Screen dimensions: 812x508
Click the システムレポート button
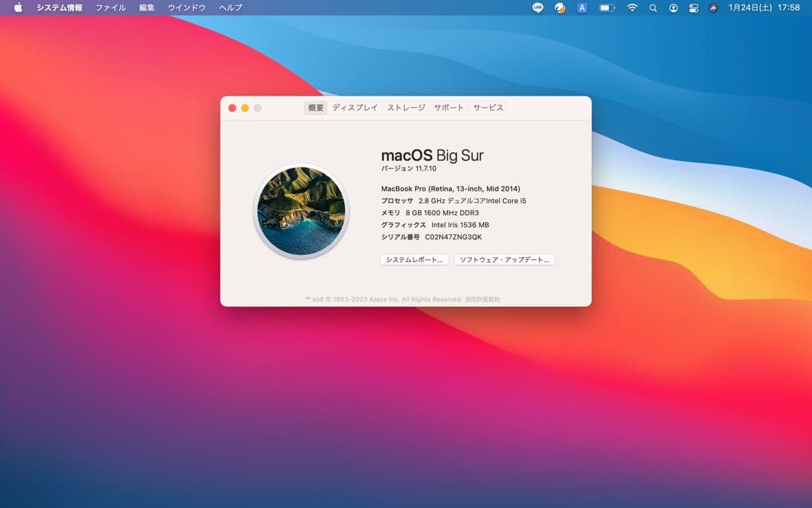(414, 259)
